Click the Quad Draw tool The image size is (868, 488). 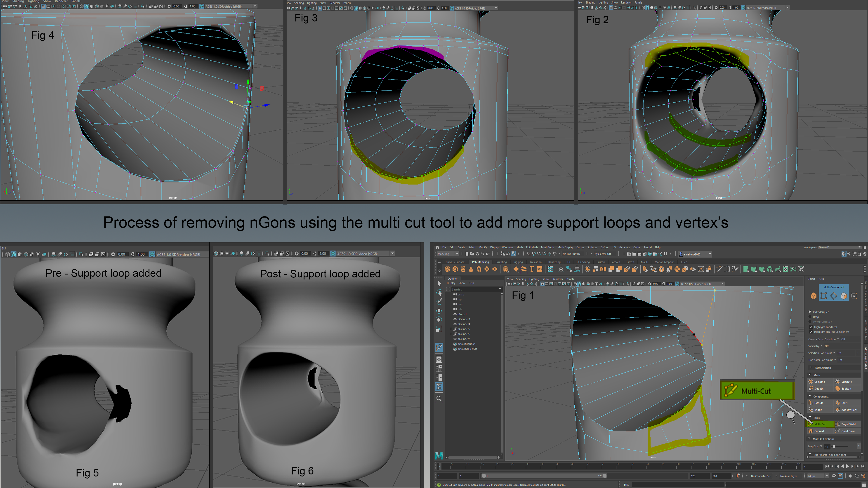848,431
